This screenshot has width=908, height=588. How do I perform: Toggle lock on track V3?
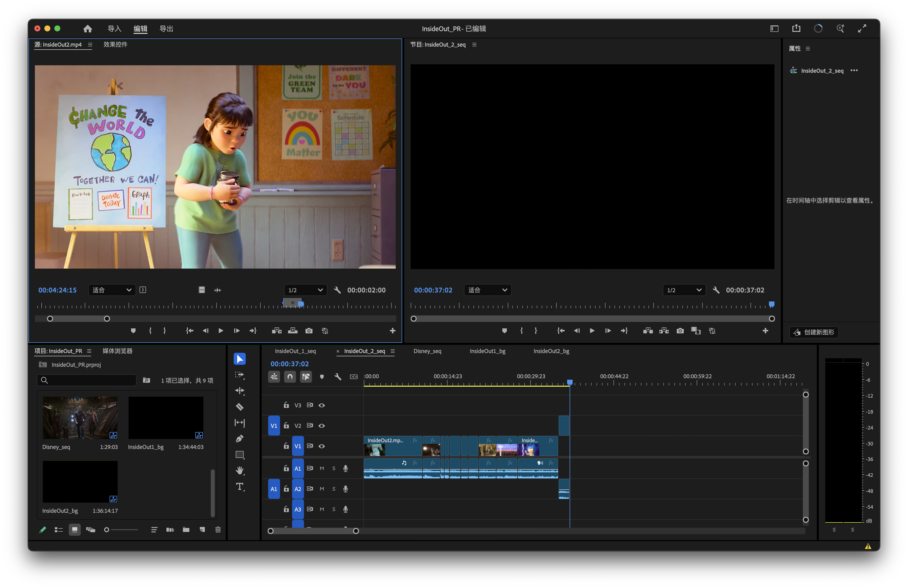click(286, 405)
